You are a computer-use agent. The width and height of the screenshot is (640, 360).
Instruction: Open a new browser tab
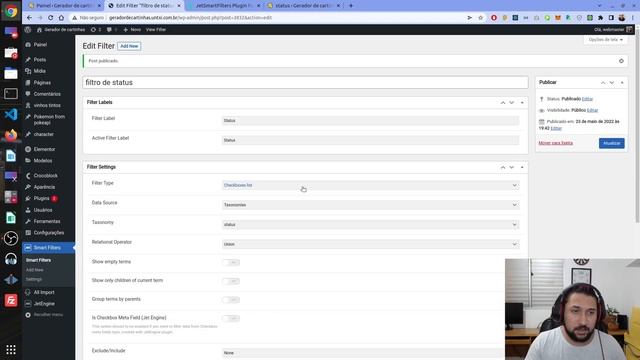pos(351,6)
